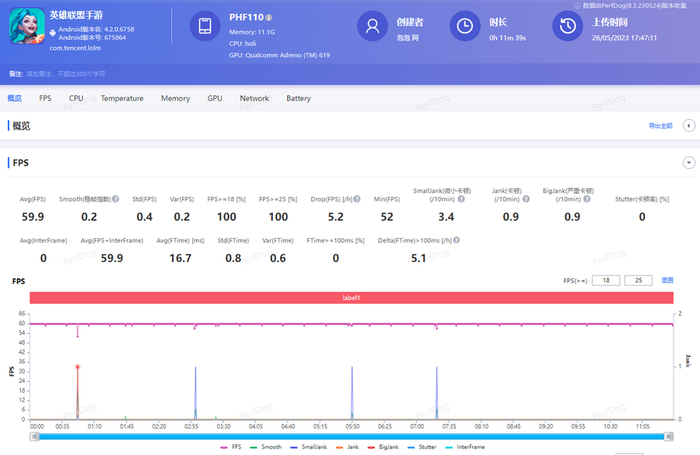Image resolution: width=700 pixels, height=455 pixels.
Task: Click help icon next to Smooth metric
Action: (x=117, y=199)
